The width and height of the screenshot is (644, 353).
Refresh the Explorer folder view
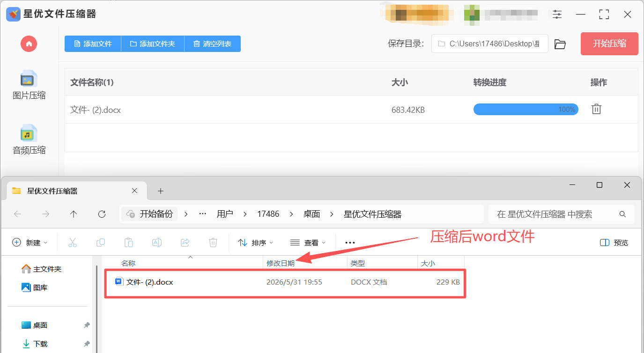tap(102, 214)
